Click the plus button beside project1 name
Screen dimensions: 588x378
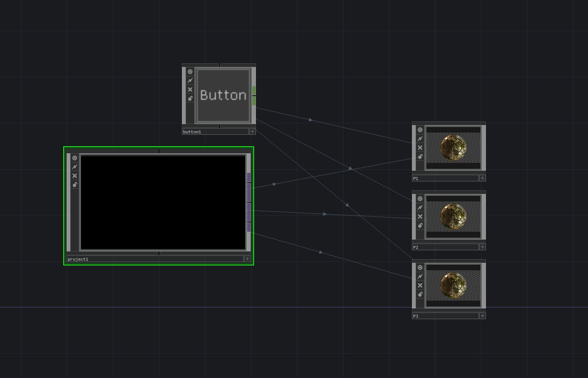click(247, 259)
